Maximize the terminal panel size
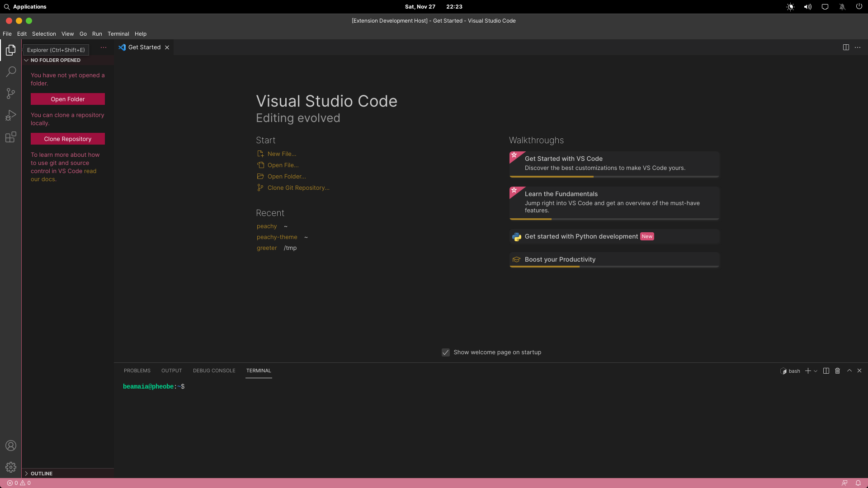The width and height of the screenshot is (868, 488). tap(849, 371)
